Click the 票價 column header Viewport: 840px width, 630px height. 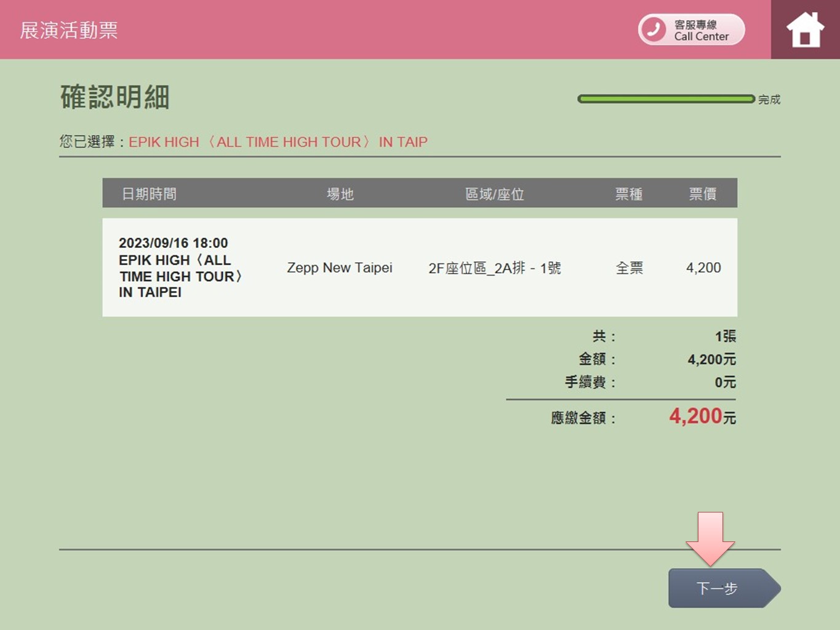(x=702, y=194)
